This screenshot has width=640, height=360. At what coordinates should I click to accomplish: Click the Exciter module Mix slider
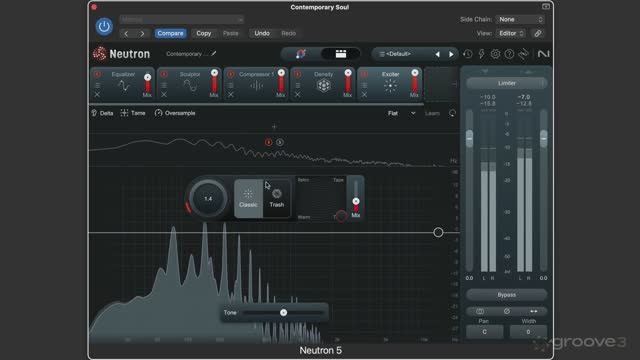pos(415,83)
